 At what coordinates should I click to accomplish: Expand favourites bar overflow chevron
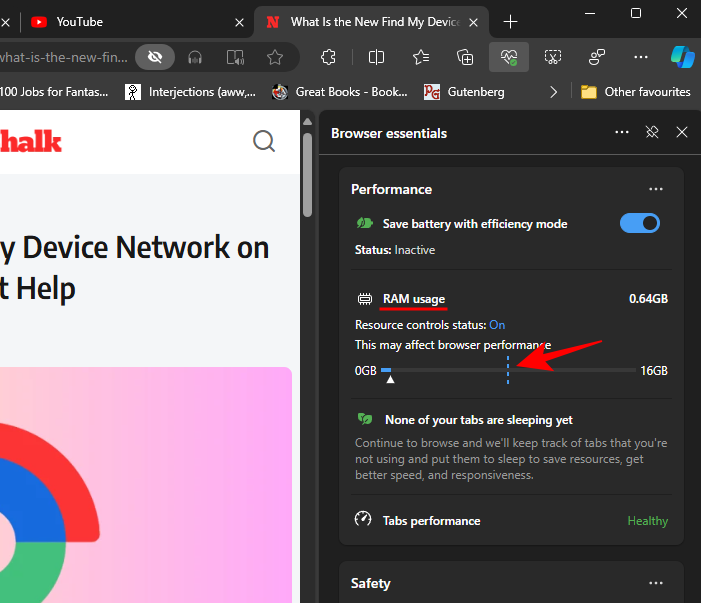(x=553, y=92)
